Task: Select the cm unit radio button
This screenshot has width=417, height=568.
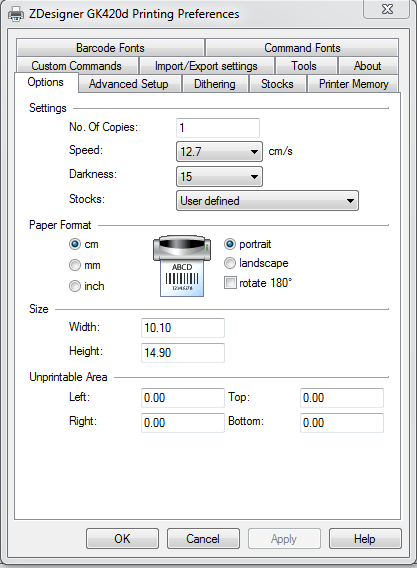Action: 75,244
